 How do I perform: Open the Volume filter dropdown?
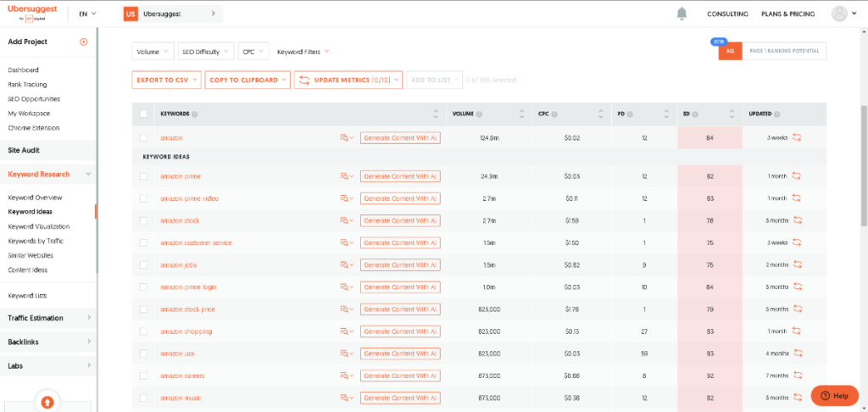pyautogui.click(x=153, y=52)
